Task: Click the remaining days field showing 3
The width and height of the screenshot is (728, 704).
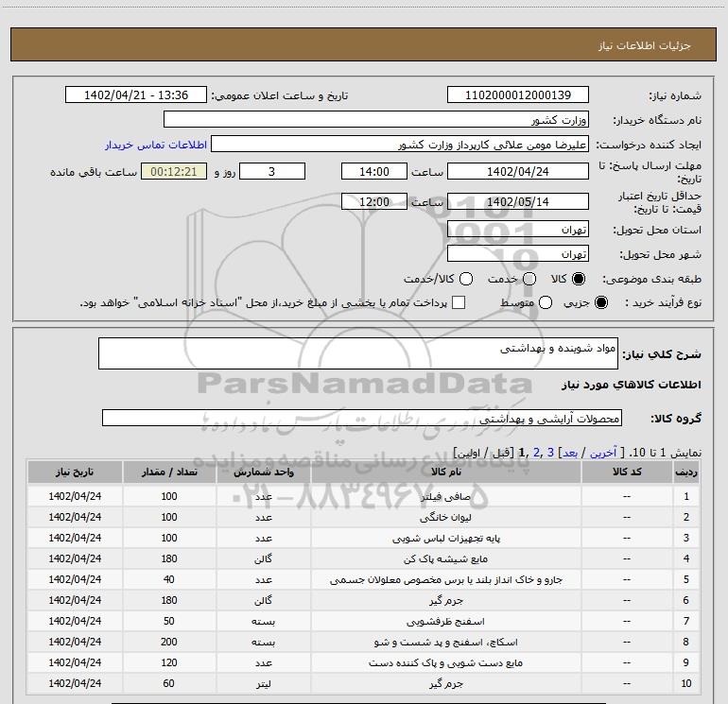Action: 272,171
